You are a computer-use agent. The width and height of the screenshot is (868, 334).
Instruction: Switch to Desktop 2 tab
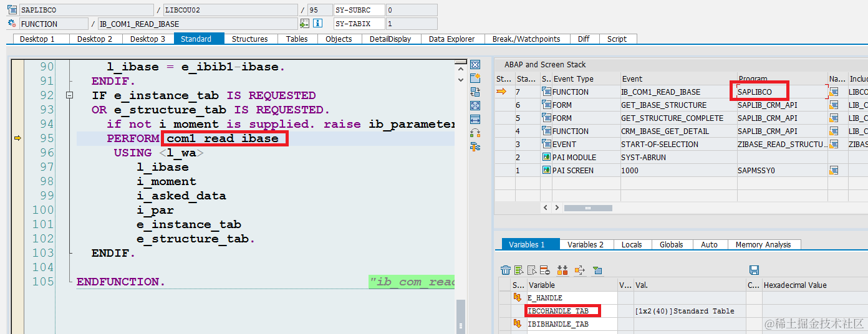(95, 39)
